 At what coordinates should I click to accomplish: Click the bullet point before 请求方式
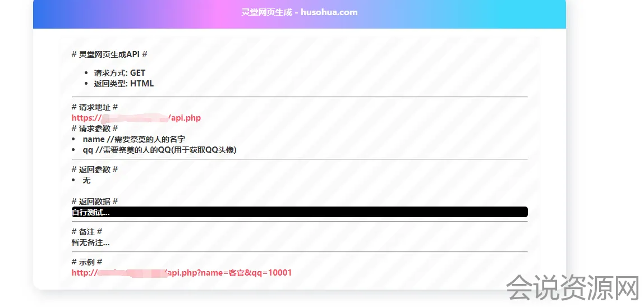click(86, 74)
